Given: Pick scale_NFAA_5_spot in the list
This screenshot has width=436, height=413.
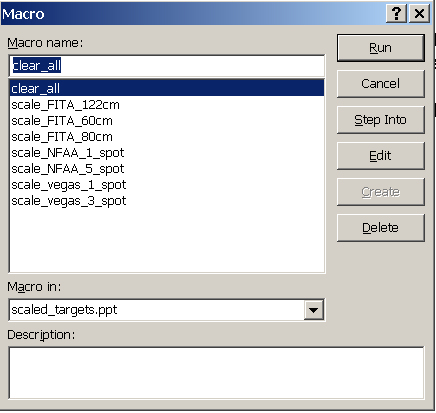Looking at the screenshot, I should (x=167, y=169).
